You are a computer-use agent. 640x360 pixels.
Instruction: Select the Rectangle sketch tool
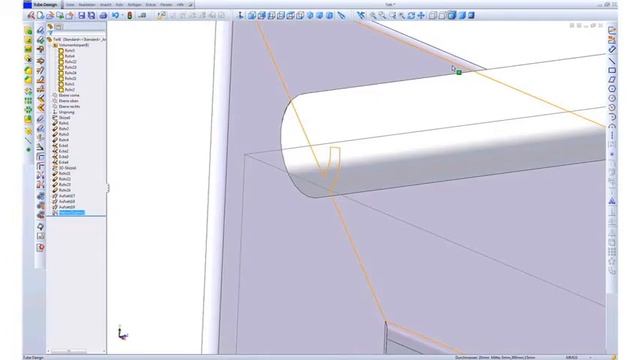click(612, 70)
